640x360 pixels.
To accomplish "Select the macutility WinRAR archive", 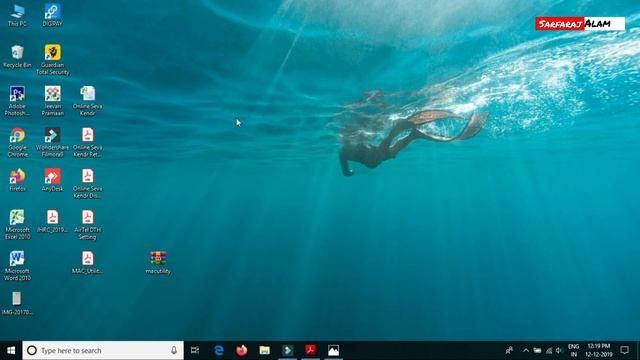I will (x=158, y=262).
